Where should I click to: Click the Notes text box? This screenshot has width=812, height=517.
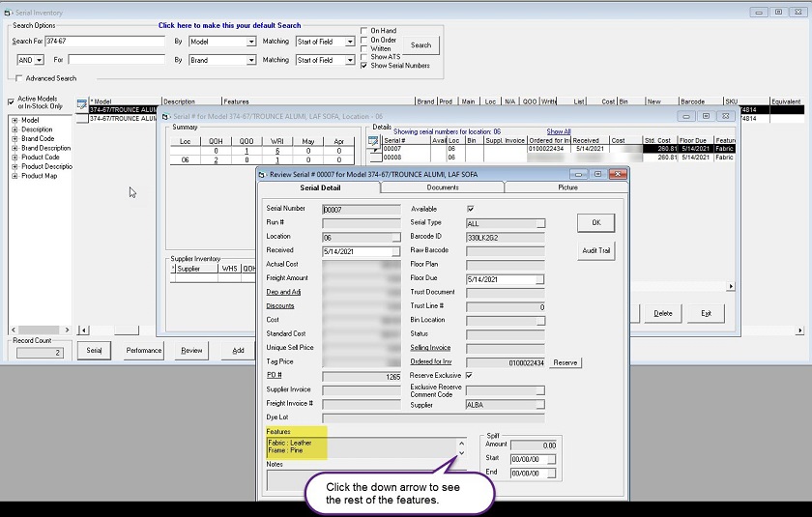[365, 479]
